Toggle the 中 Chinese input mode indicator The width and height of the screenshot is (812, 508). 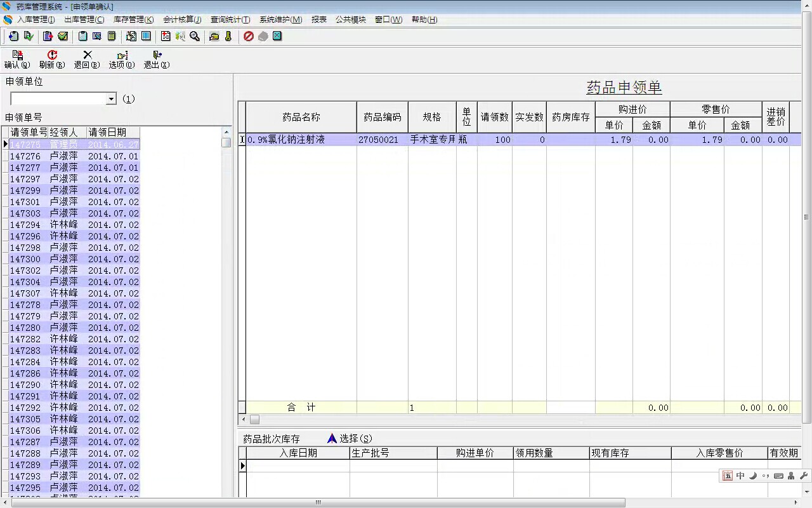(x=740, y=476)
